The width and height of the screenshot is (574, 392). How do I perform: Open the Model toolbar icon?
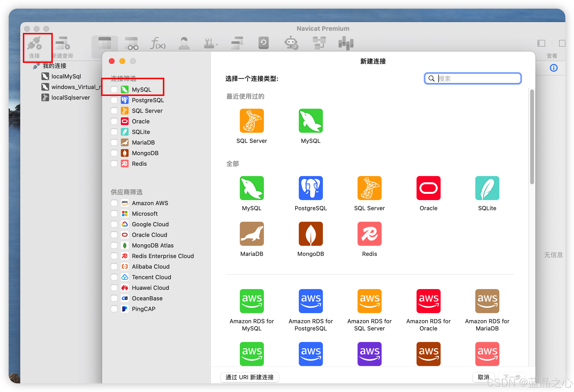pyautogui.click(x=319, y=43)
